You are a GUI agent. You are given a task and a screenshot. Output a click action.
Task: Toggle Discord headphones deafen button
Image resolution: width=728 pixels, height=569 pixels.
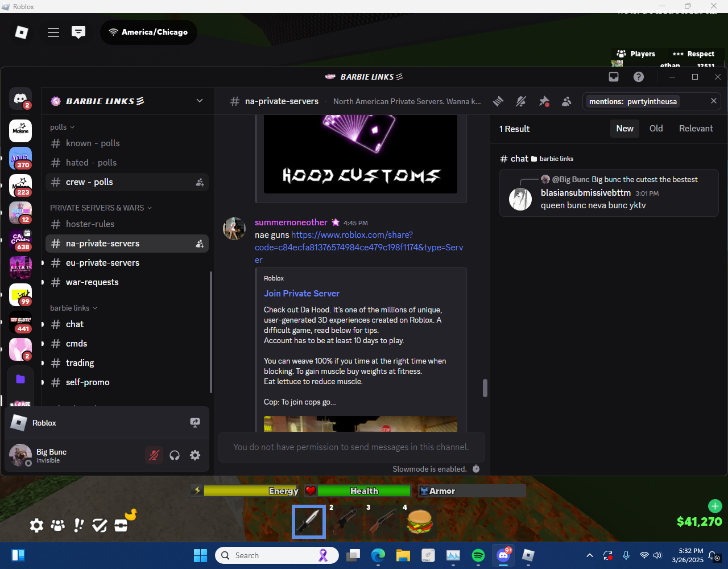pos(175,455)
